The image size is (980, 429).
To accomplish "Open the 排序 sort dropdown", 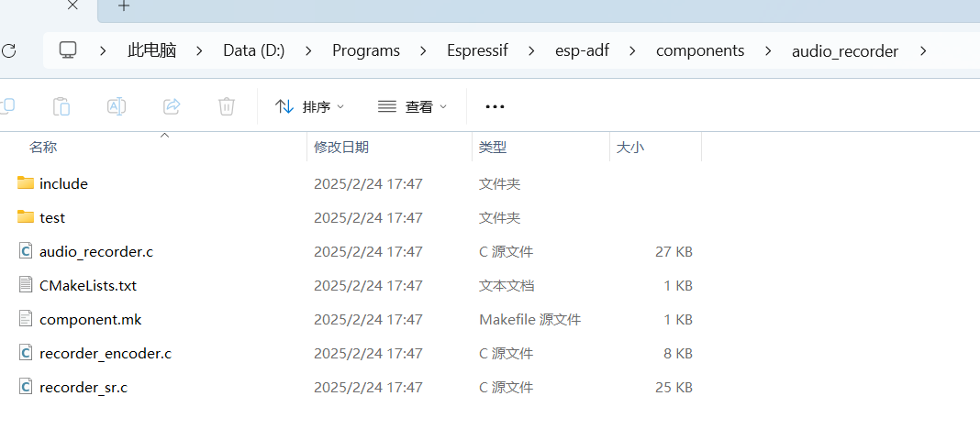I will [x=310, y=106].
